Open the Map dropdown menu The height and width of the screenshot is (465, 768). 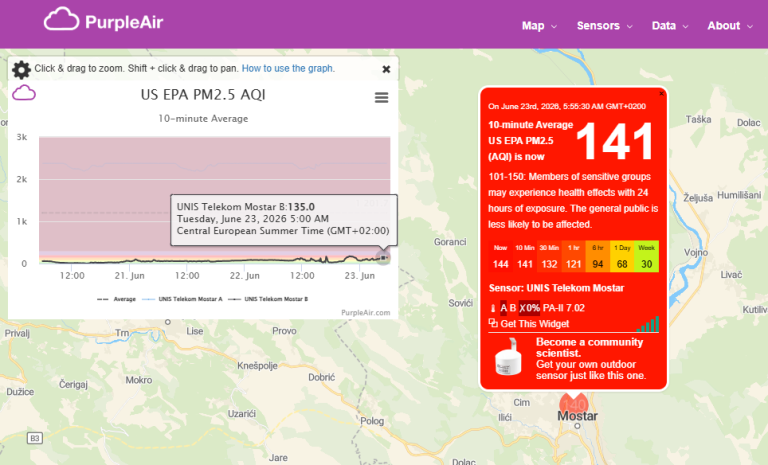pos(539,26)
